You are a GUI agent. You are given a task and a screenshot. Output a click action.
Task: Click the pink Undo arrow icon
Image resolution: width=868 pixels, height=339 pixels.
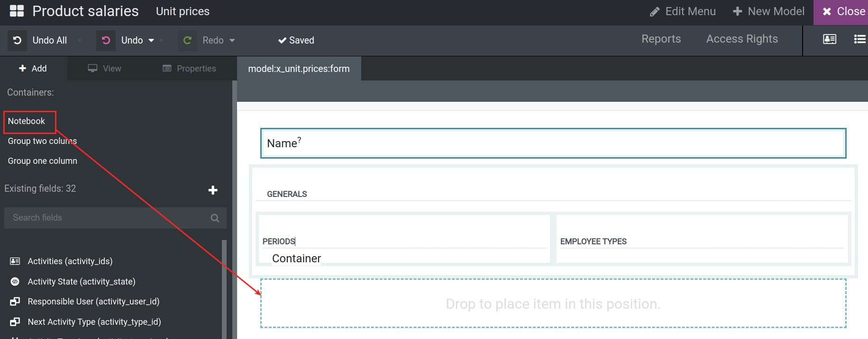tap(106, 40)
